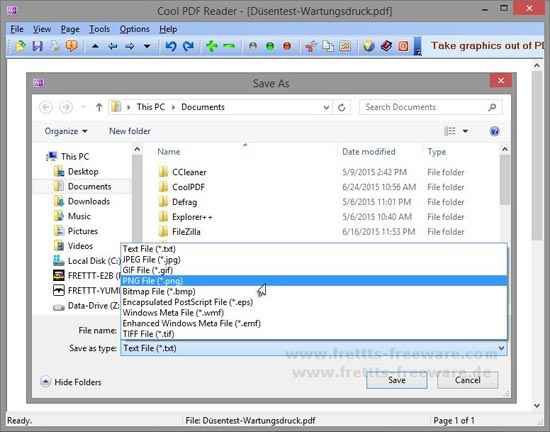
Task: Open the Page menu
Action: pyautogui.click(x=70, y=29)
